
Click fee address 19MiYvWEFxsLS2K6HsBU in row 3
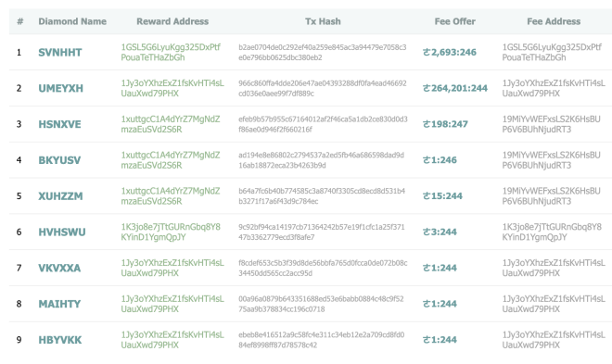(551, 124)
